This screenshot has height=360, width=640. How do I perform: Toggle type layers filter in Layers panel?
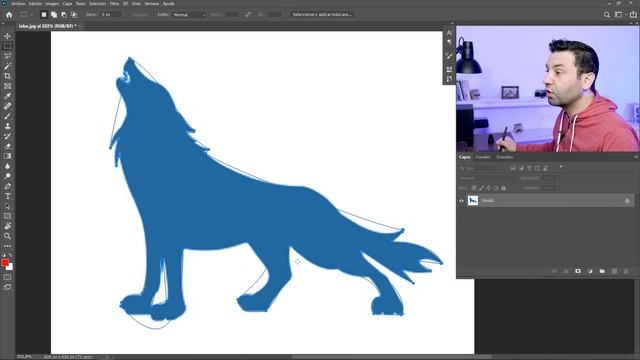click(x=529, y=168)
